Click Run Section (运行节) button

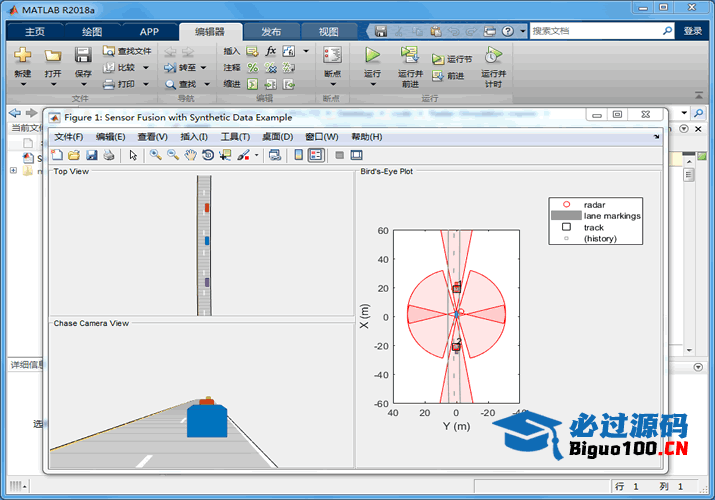point(452,59)
